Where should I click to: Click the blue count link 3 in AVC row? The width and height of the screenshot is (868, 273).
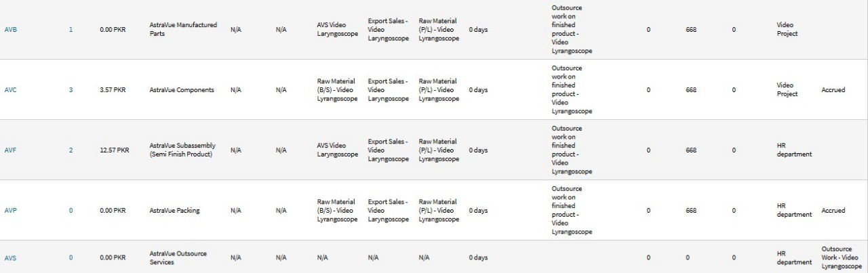71,90
